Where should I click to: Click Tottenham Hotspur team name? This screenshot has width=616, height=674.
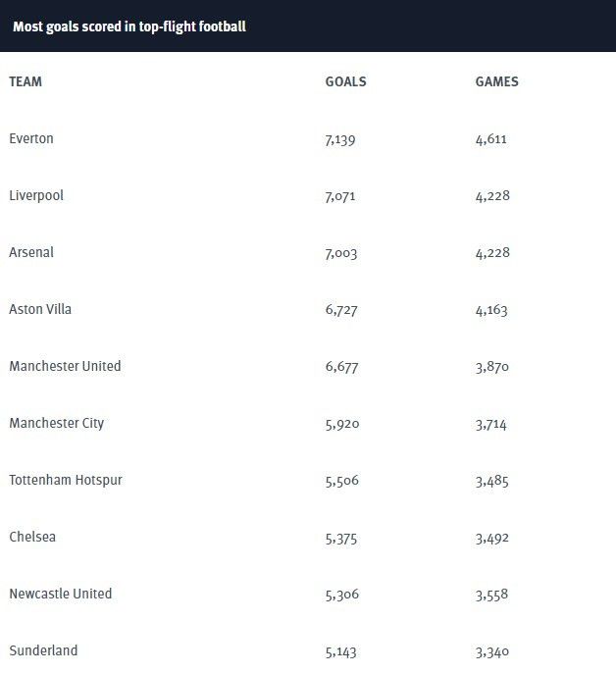66,480
